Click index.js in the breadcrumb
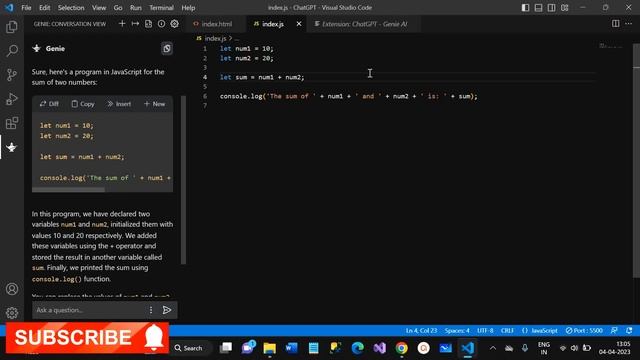Screen dimensions: 640x360 215,38
